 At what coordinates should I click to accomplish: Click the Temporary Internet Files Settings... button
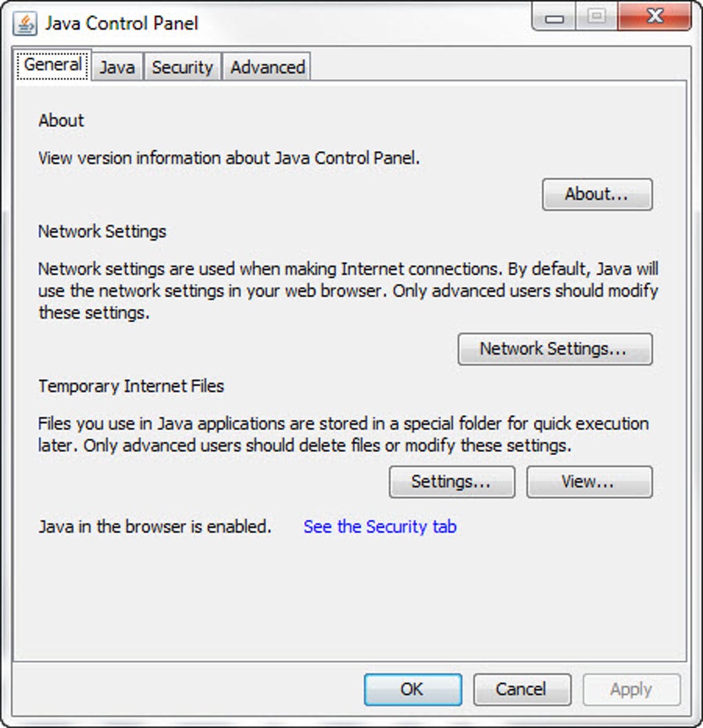(x=451, y=482)
